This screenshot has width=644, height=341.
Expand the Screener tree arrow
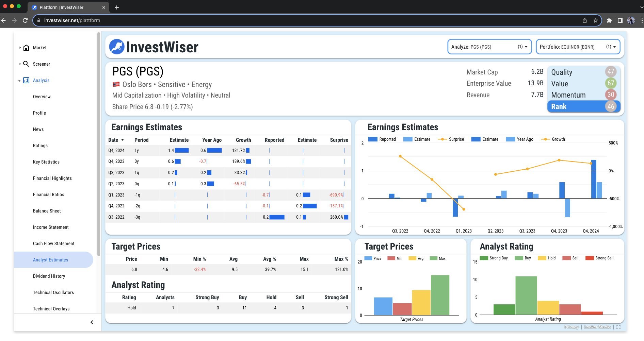pos(20,64)
